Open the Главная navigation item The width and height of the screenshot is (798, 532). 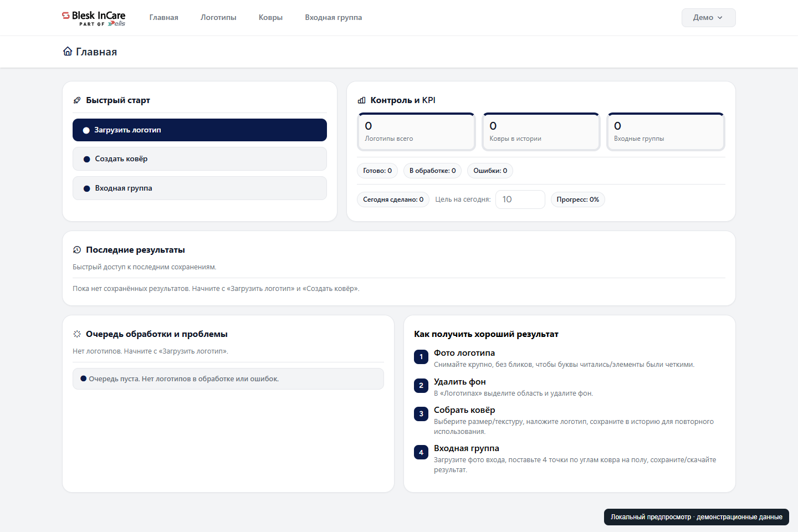coord(164,18)
